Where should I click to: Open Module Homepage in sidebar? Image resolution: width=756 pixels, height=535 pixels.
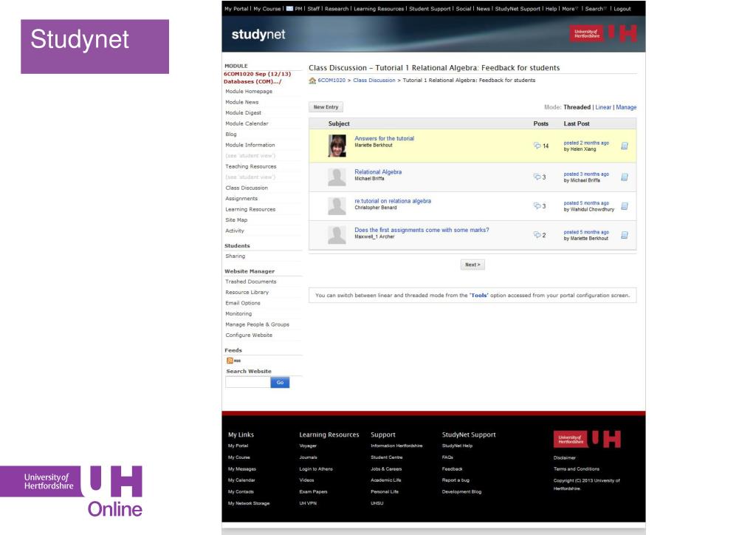(249, 91)
